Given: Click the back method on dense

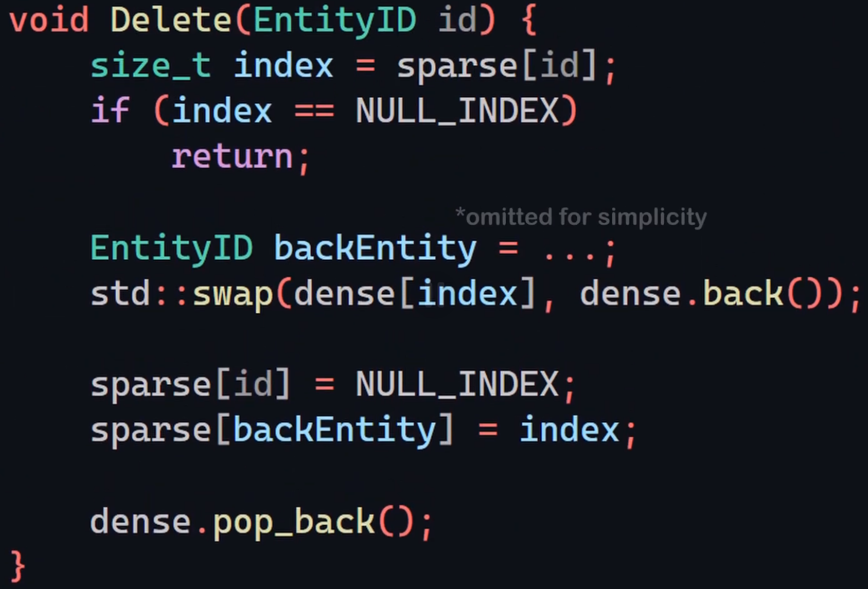Looking at the screenshot, I should coord(742,294).
